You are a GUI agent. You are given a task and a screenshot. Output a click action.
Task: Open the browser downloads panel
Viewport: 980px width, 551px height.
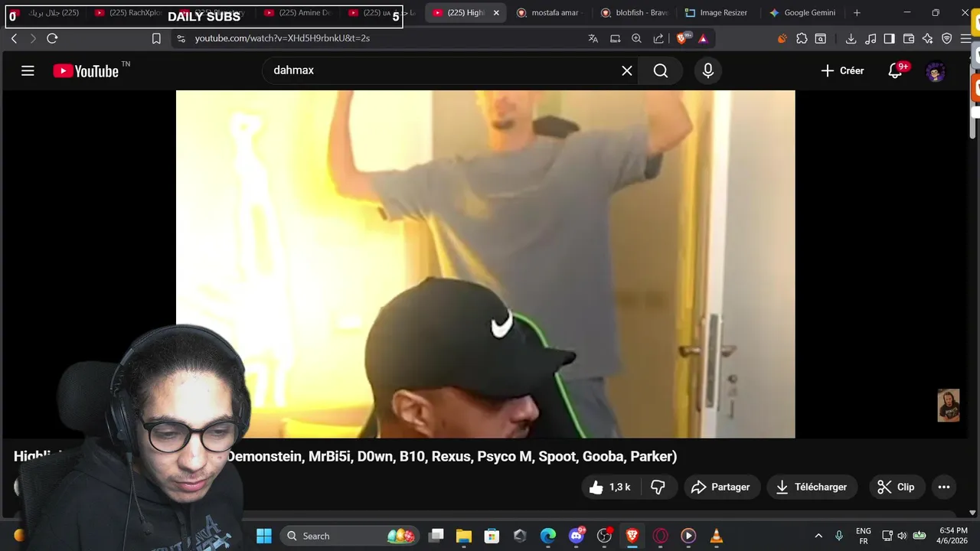tap(851, 38)
